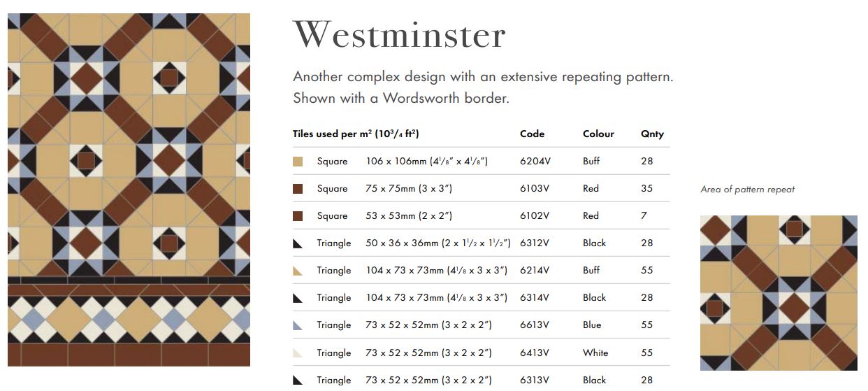
Task: Select the red square icon for code 6102V
Action: (x=298, y=216)
